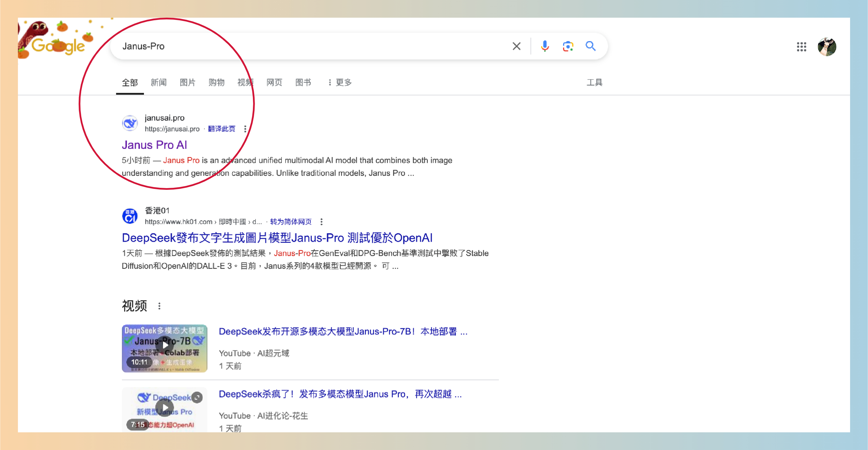Open Google Lens image search icon
Screen dimensions: 868x450
(568, 46)
